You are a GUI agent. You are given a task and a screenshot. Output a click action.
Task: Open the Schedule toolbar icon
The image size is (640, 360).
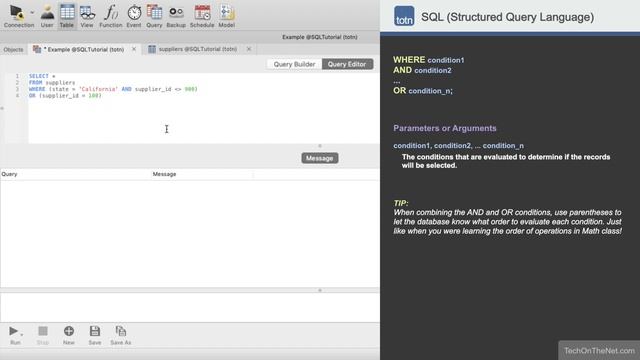202,16
